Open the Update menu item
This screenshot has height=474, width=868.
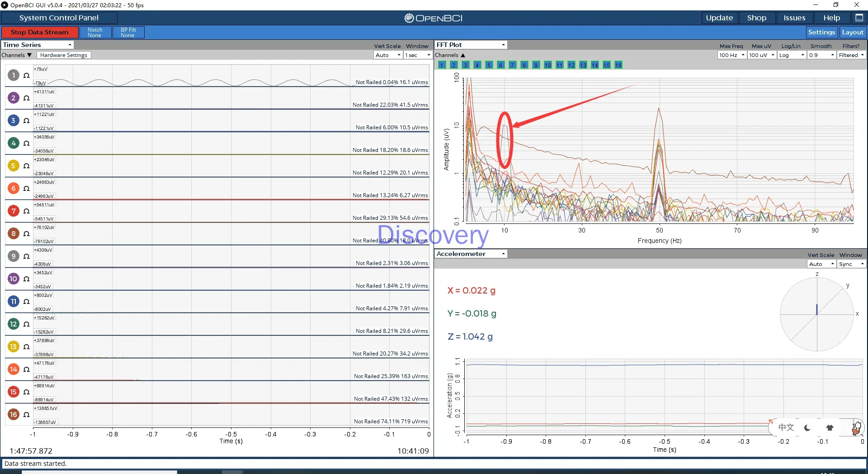click(719, 18)
